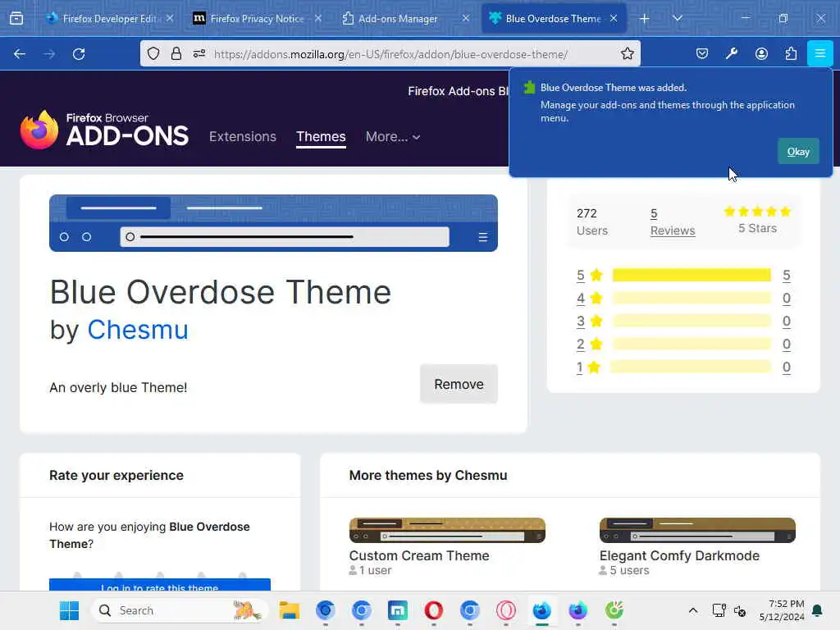
Task: Open Firefox account icon
Action: [x=761, y=53]
